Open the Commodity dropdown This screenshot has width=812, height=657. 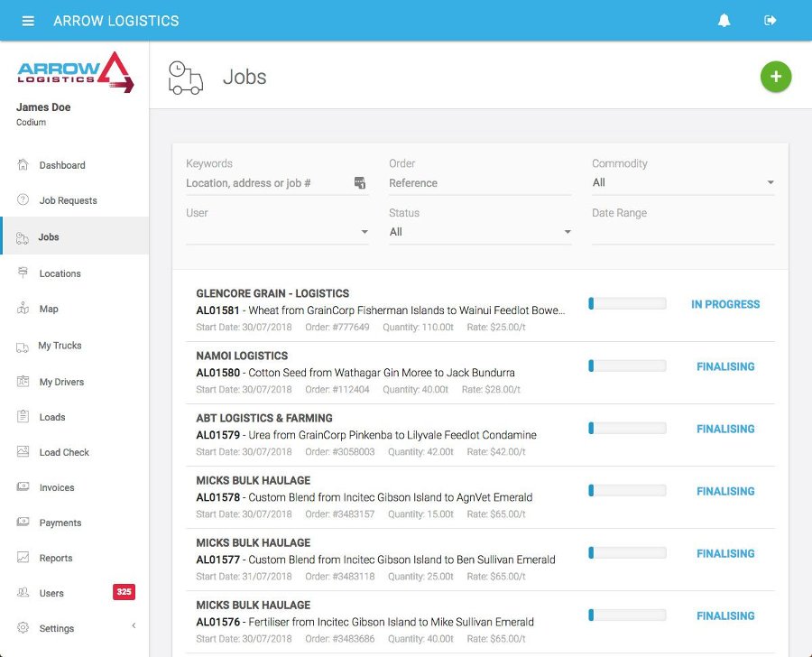(x=683, y=182)
